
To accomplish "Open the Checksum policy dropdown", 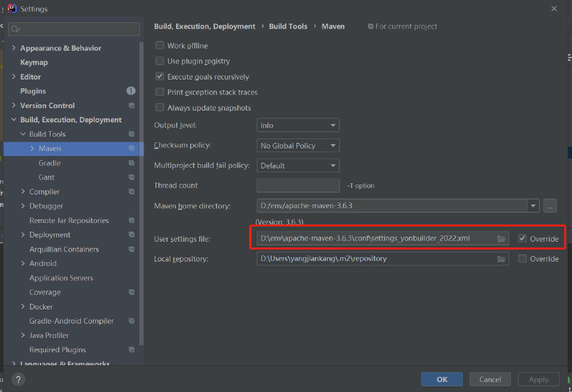I will click(298, 145).
